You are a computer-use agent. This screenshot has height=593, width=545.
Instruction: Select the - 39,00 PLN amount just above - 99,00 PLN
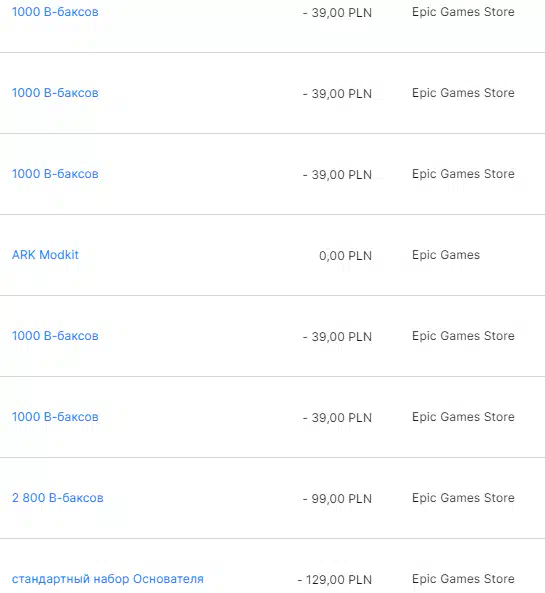pyautogui.click(x=337, y=418)
